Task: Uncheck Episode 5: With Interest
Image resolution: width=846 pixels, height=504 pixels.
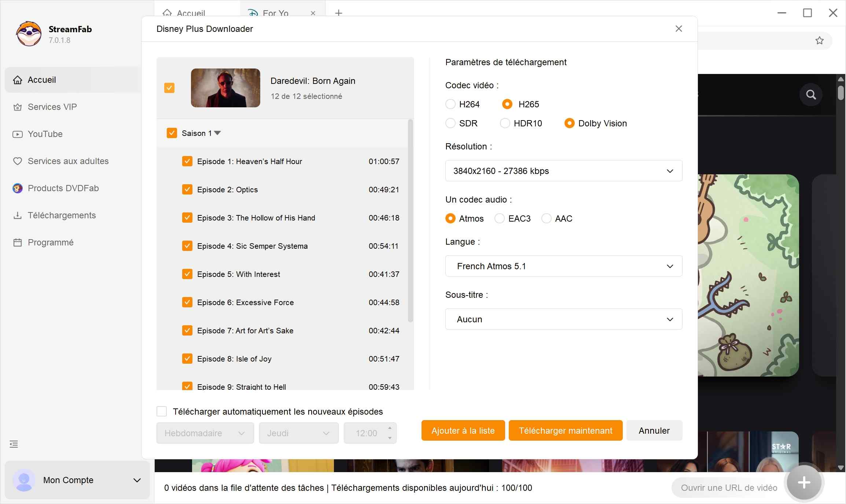Action: pyautogui.click(x=187, y=274)
